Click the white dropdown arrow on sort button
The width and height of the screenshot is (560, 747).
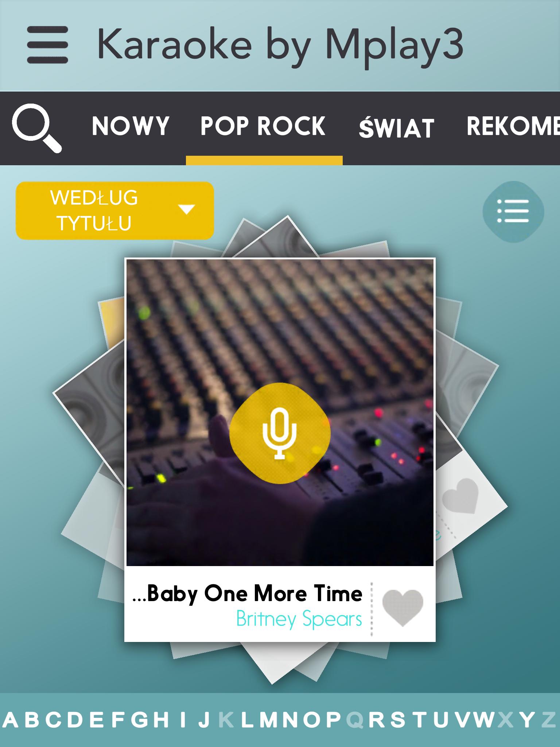[186, 209]
